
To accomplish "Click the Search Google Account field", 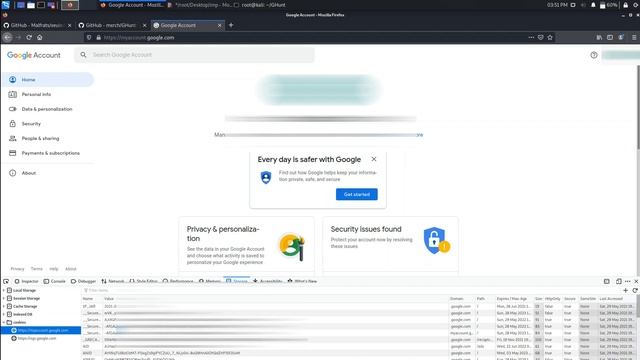I will coord(194,55).
